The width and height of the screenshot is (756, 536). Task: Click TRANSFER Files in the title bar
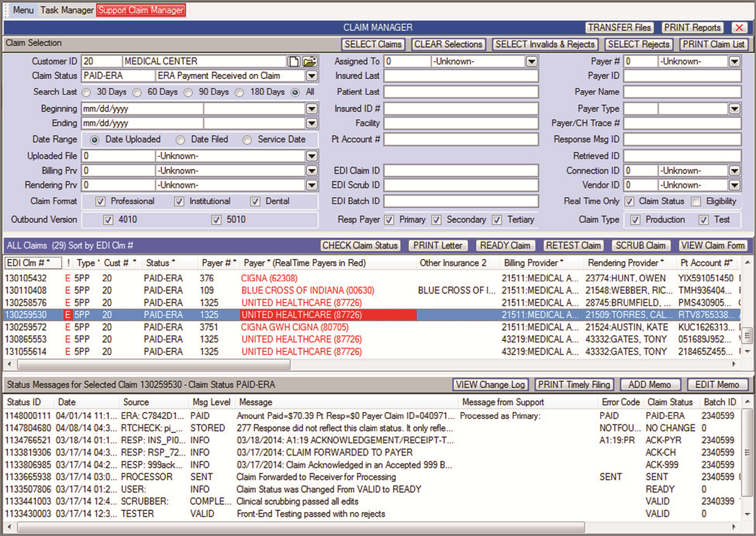[x=619, y=27]
